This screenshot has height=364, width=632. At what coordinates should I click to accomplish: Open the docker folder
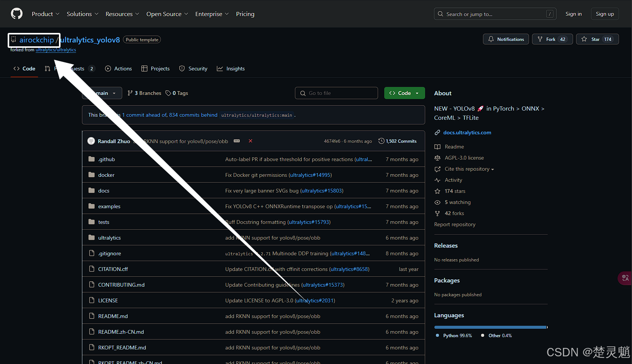click(x=106, y=175)
